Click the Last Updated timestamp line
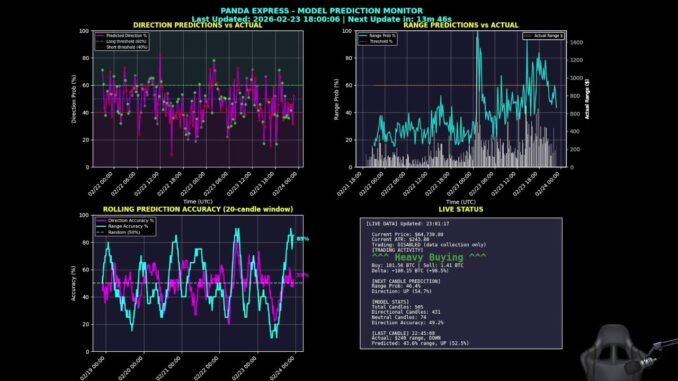Image resolution: width=678 pixels, height=381 pixels. [x=322, y=19]
